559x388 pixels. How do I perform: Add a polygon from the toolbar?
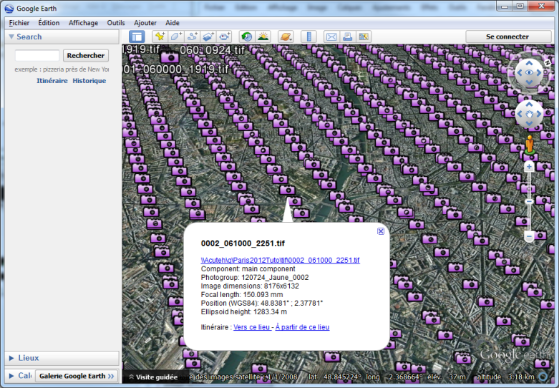[x=176, y=37]
